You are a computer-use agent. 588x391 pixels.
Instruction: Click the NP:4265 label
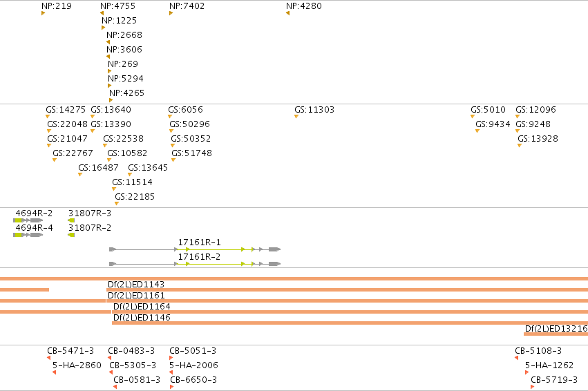coord(126,93)
